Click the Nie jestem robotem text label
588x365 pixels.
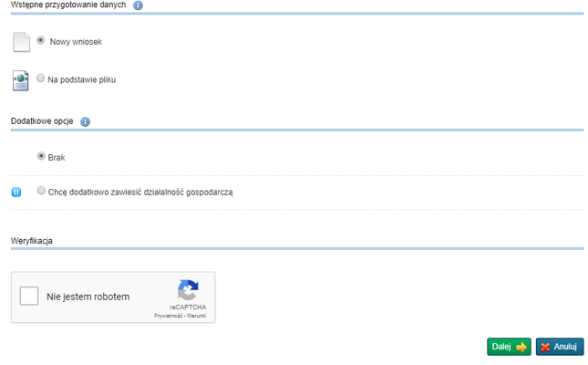coord(88,297)
